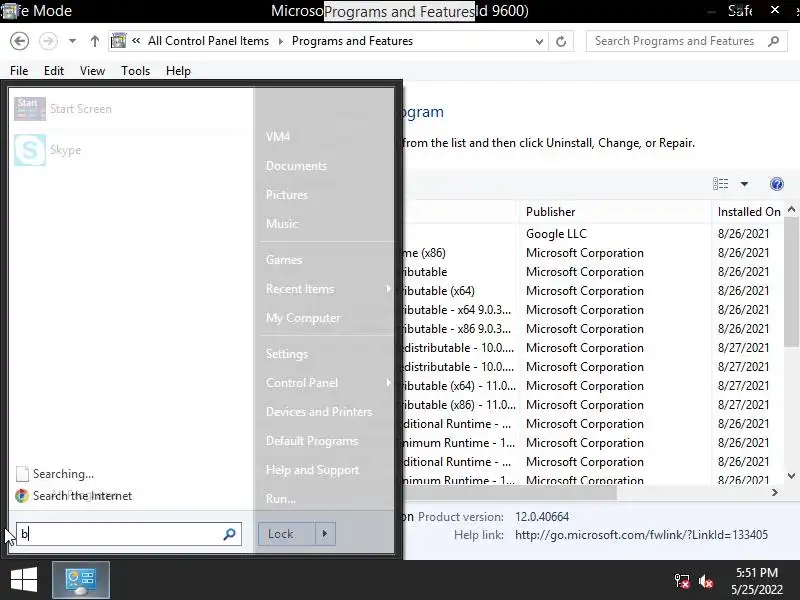Open the Run... dialog
This screenshot has height=600, width=800.
280,499
